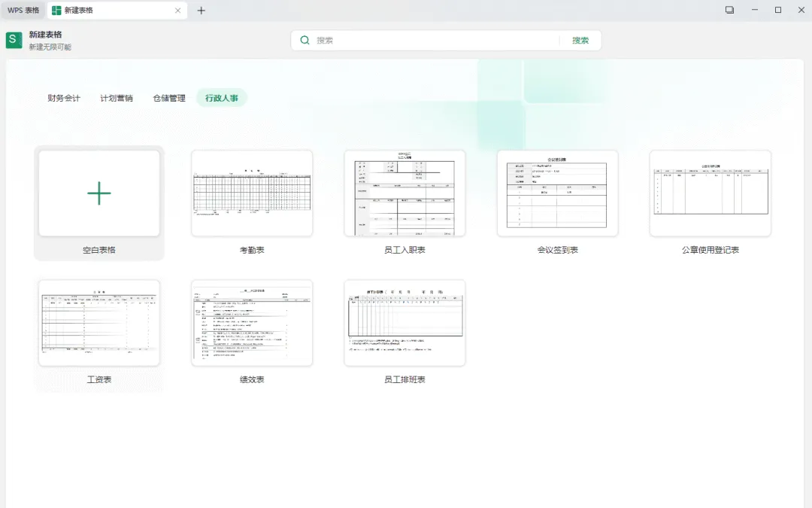Open a new tab with plus icon
The height and width of the screenshot is (508, 812).
[x=201, y=11]
